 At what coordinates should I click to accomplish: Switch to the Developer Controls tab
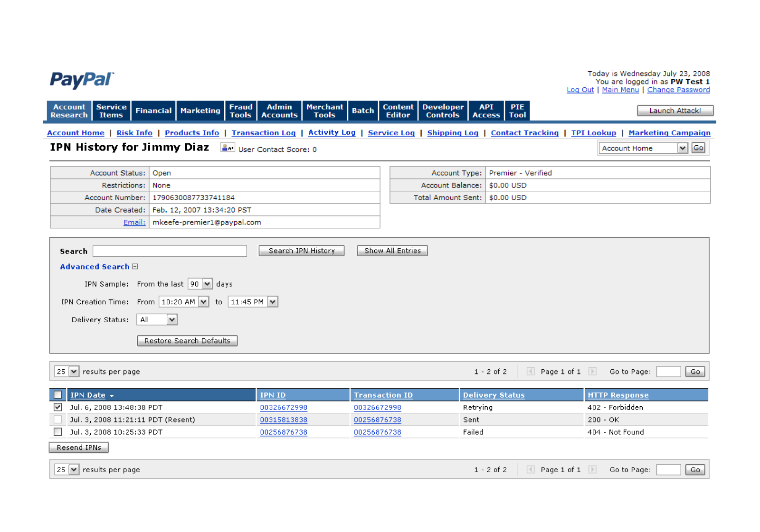coord(443,111)
